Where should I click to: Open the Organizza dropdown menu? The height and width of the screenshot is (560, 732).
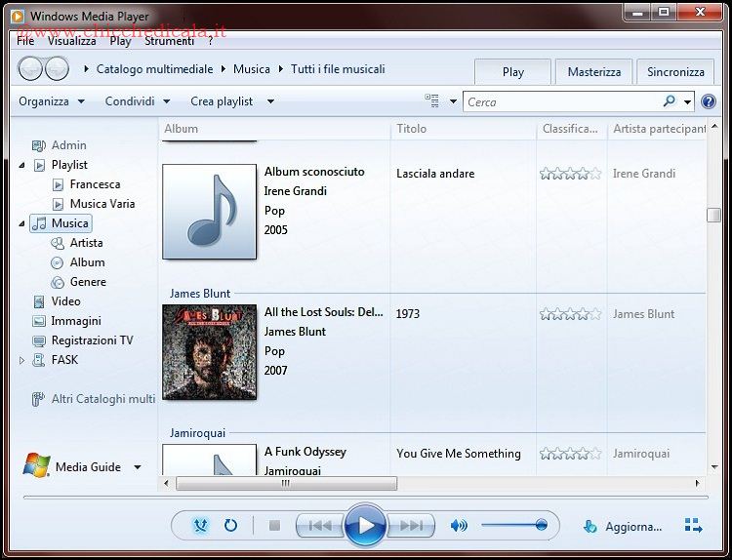tap(52, 101)
